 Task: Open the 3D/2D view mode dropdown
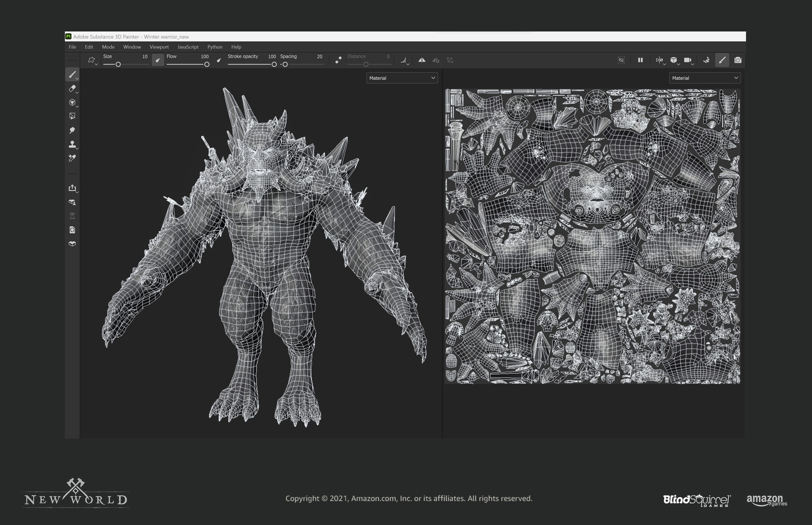click(x=659, y=60)
